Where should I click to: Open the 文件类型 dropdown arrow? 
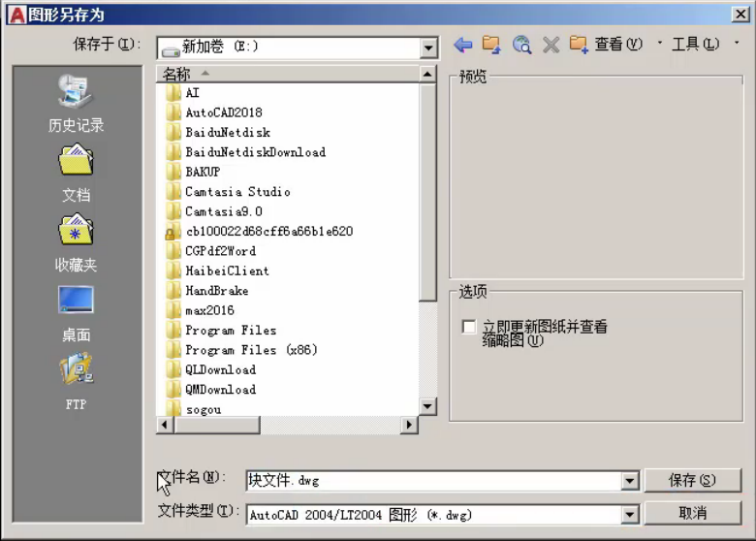click(630, 515)
